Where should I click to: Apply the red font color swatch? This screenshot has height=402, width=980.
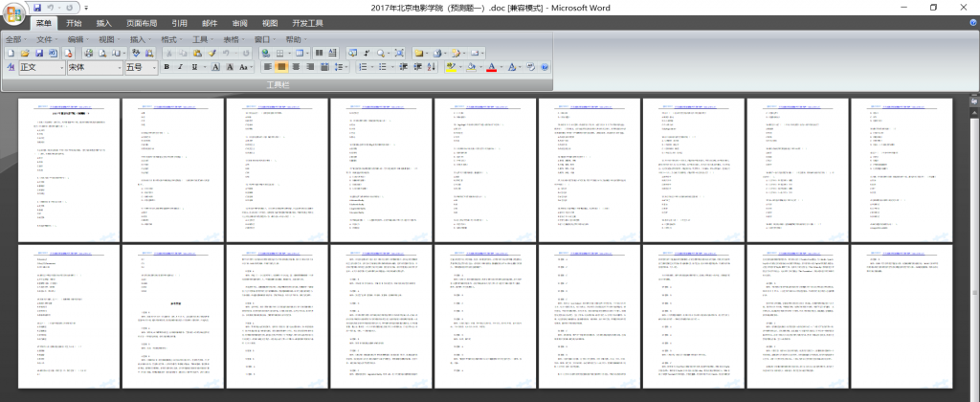(x=491, y=67)
